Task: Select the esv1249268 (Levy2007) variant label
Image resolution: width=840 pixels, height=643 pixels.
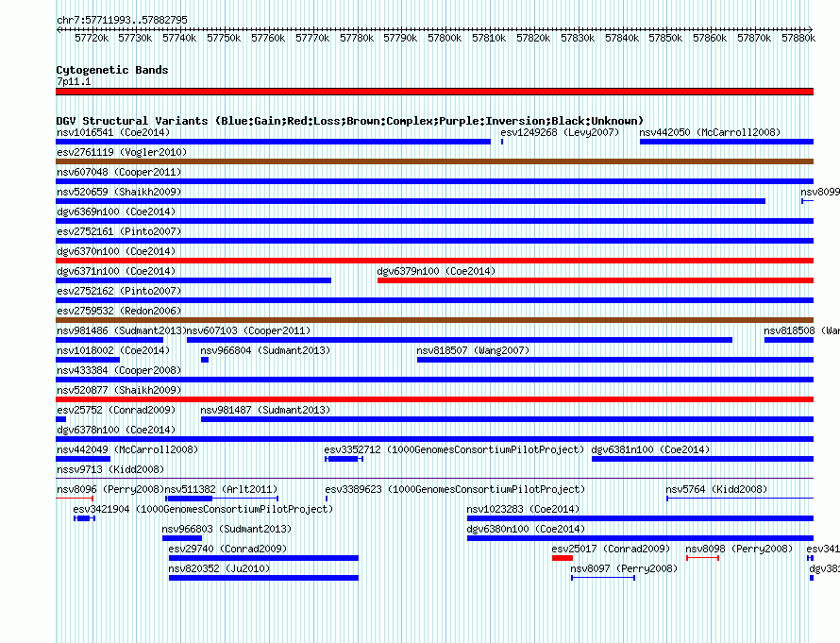Action: click(560, 132)
